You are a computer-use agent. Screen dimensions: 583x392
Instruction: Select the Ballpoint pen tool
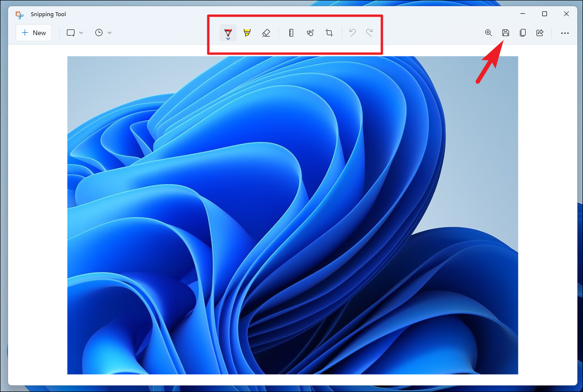click(228, 33)
